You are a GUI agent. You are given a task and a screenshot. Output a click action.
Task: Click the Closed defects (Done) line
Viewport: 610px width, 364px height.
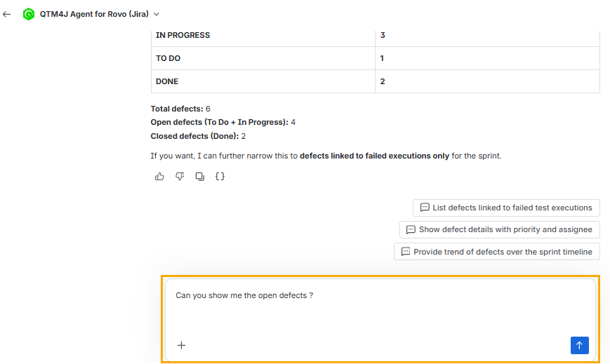click(x=198, y=136)
